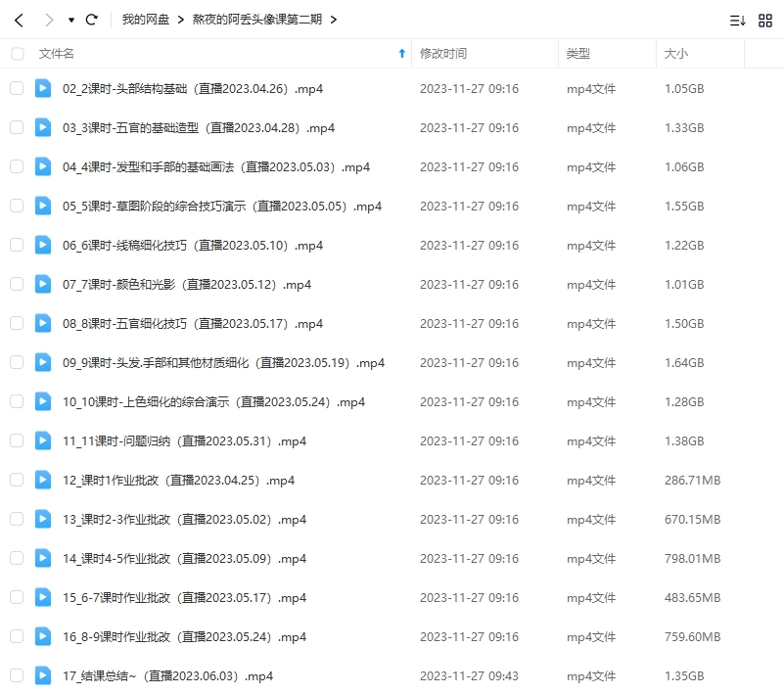Click video icon for 17_结课总结 file
The image size is (784, 694).
pos(43,675)
